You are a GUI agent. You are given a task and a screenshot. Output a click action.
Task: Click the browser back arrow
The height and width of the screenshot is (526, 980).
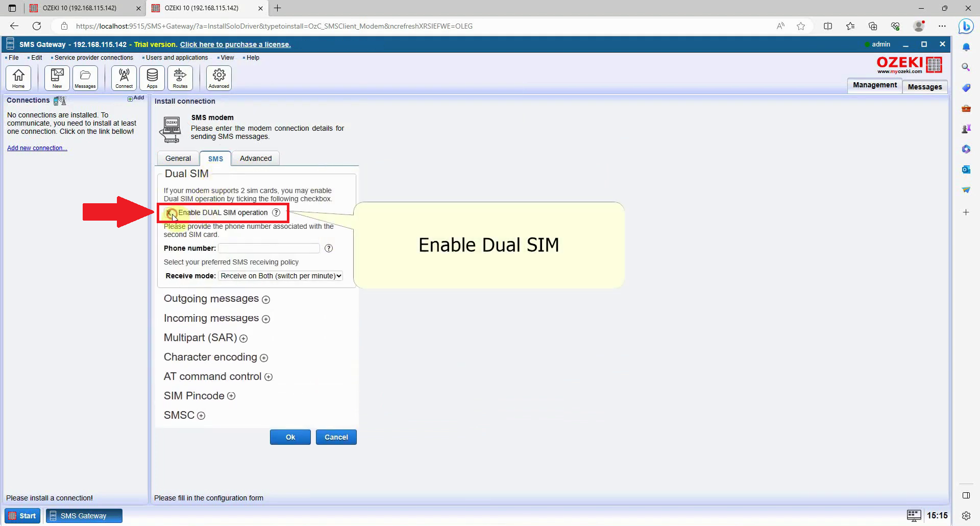tap(14, 26)
